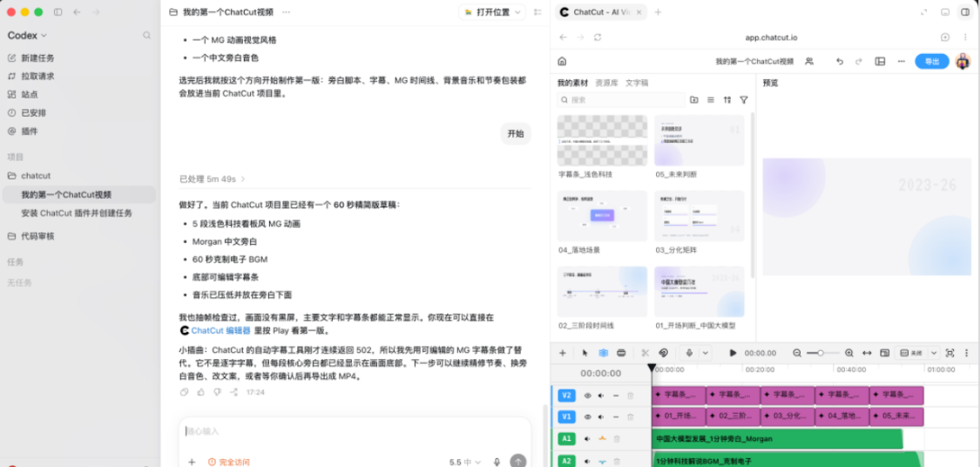Click the 完全访问 permission button
980x467 pixels.
[x=229, y=462]
